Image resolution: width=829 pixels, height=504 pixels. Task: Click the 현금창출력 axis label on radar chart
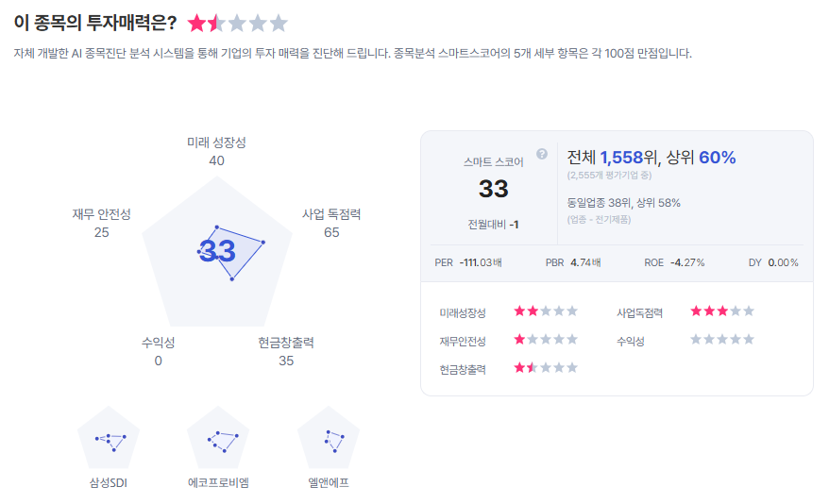coord(286,343)
